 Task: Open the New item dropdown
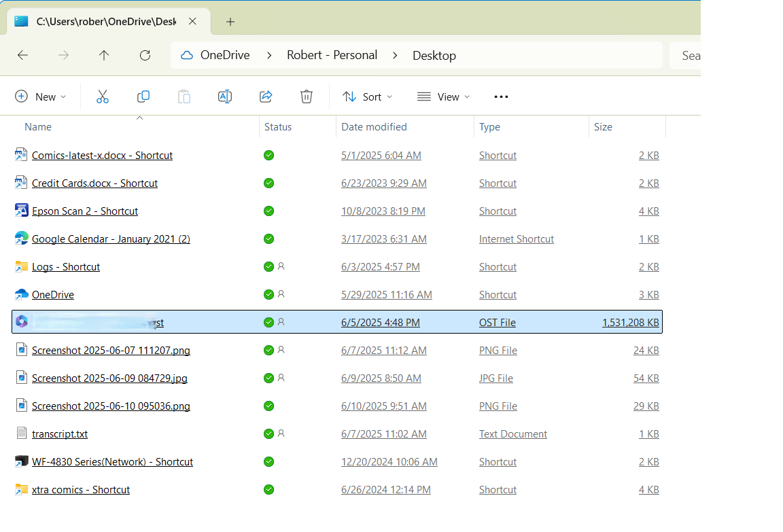point(41,96)
